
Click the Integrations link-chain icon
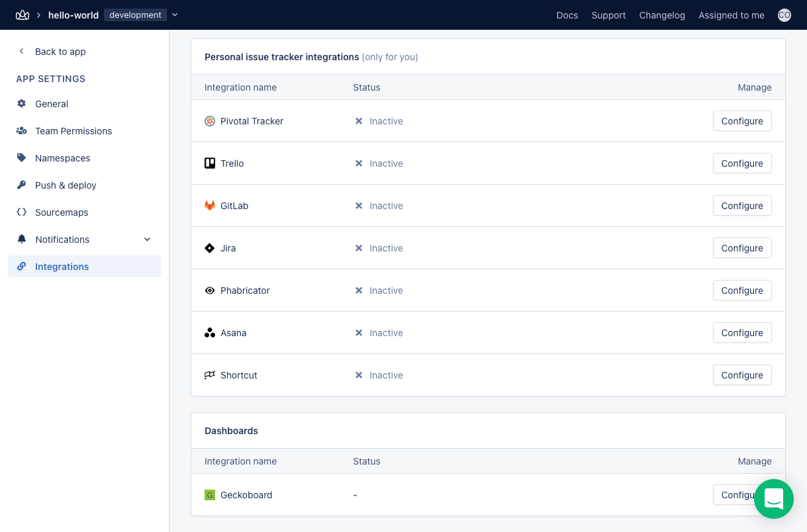click(x=22, y=267)
